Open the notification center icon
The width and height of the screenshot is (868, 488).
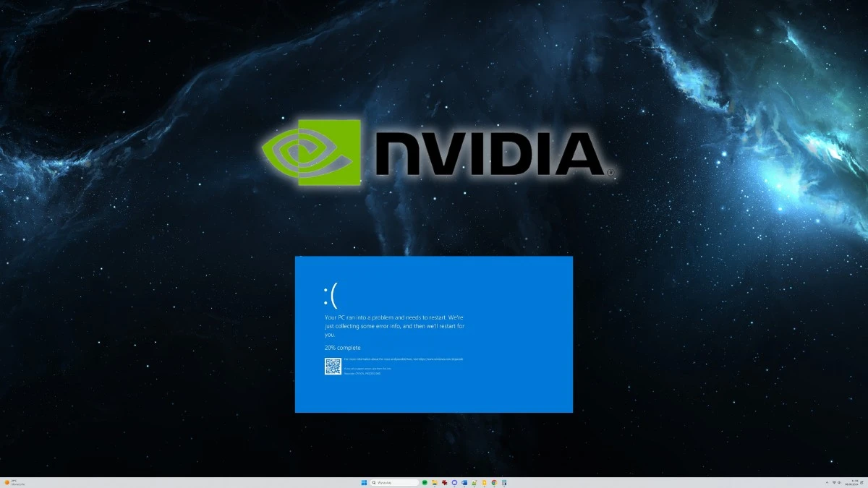click(x=861, y=482)
